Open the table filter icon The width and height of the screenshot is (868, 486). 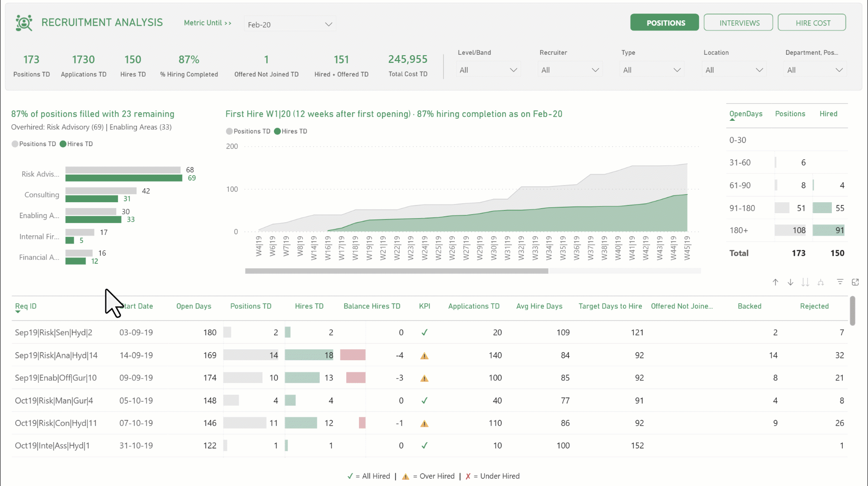840,282
